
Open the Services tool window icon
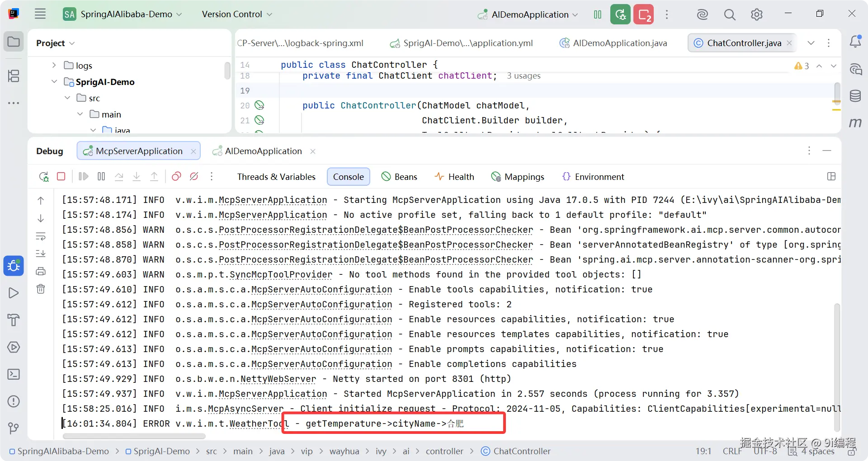click(x=14, y=347)
